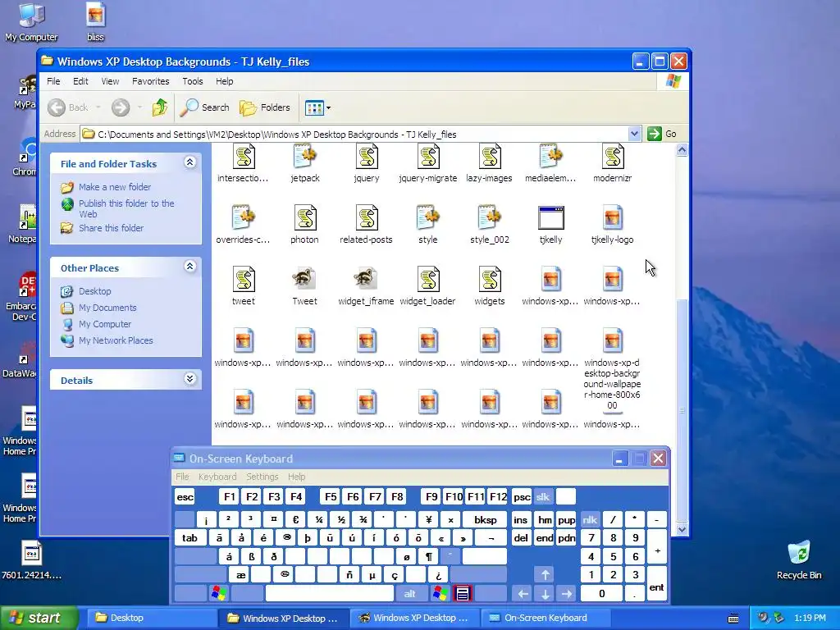Open My Network Places link
Image resolution: width=840 pixels, height=630 pixels.
tap(116, 340)
